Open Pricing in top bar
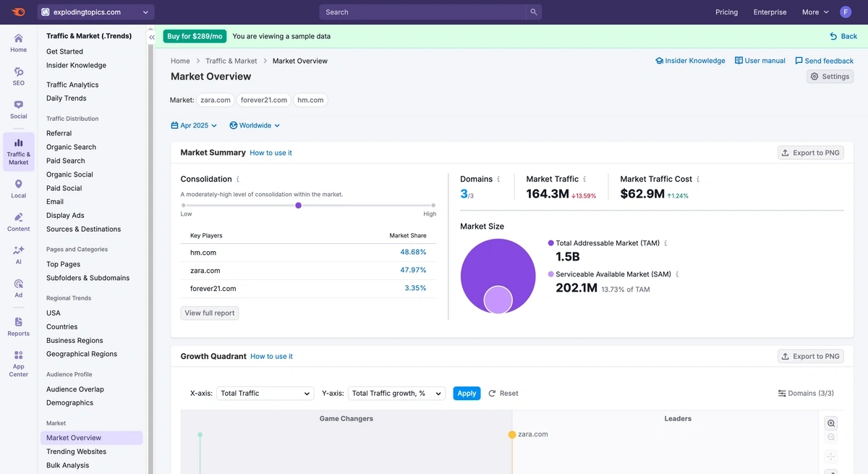The height and width of the screenshot is (474, 868). click(726, 12)
